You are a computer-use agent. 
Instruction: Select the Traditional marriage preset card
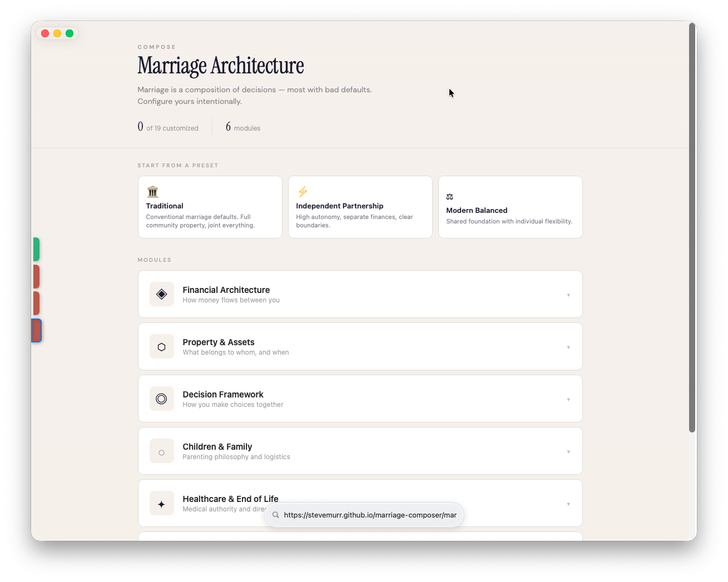point(210,207)
